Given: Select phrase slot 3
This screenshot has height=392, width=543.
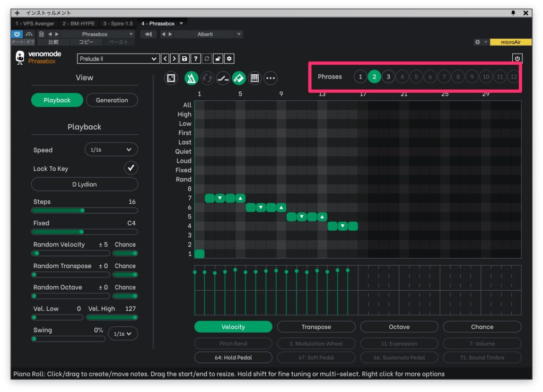Looking at the screenshot, I should (388, 77).
